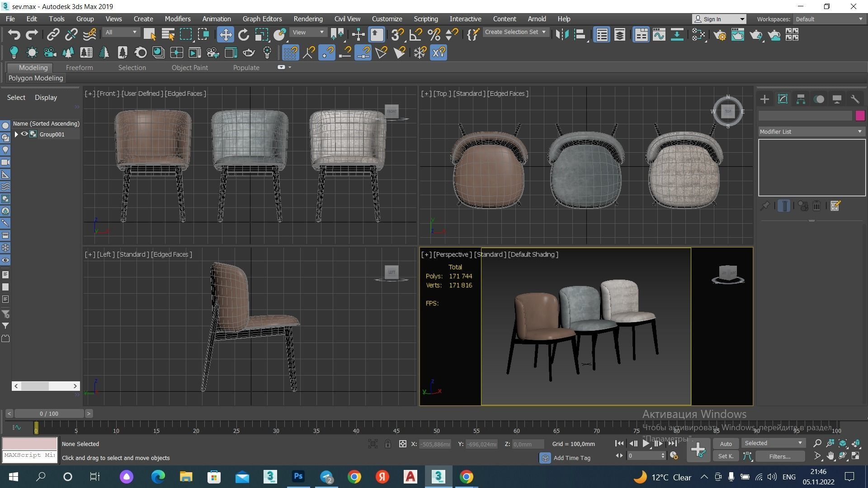Open the reference coordinate View dropdown

tap(308, 33)
